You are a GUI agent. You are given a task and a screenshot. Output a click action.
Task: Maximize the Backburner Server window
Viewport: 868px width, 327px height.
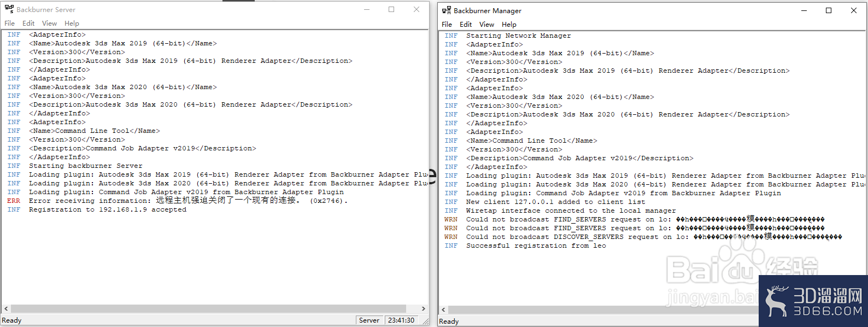391,9
